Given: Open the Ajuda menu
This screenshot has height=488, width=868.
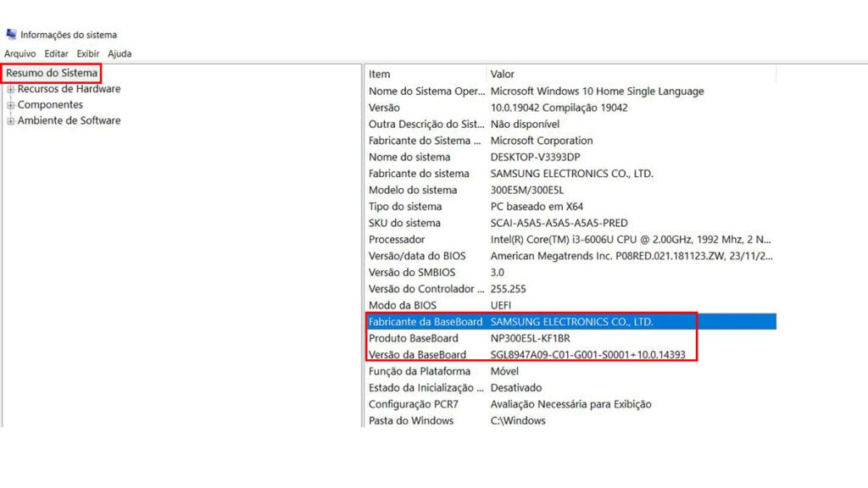Looking at the screenshot, I should coord(120,53).
